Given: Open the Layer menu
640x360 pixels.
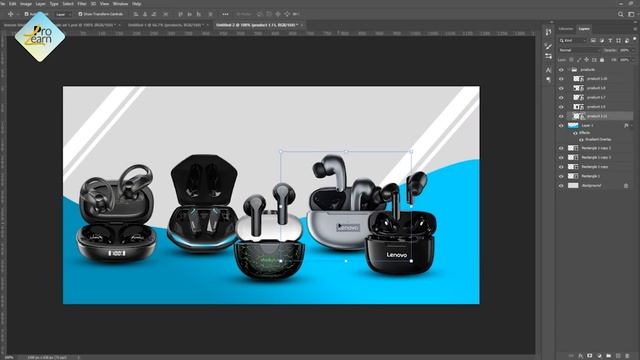Looking at the screenshot, I should click(41, 4).
